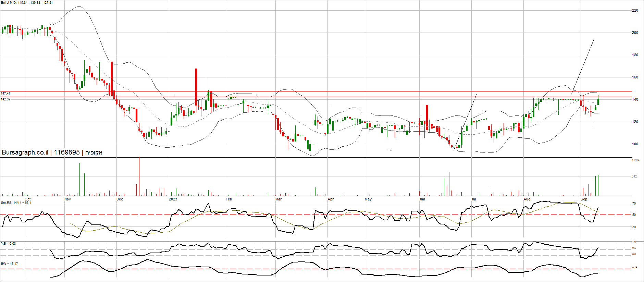Screen dimensions: 644x282
Task: Click the 220 price axis label
Action: [x=635, y=11]
